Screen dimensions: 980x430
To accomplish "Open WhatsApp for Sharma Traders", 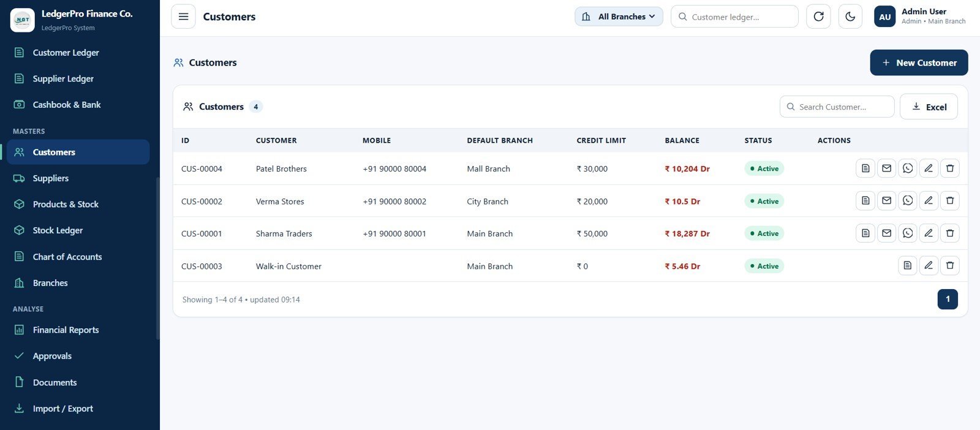I will click(908, 233).
